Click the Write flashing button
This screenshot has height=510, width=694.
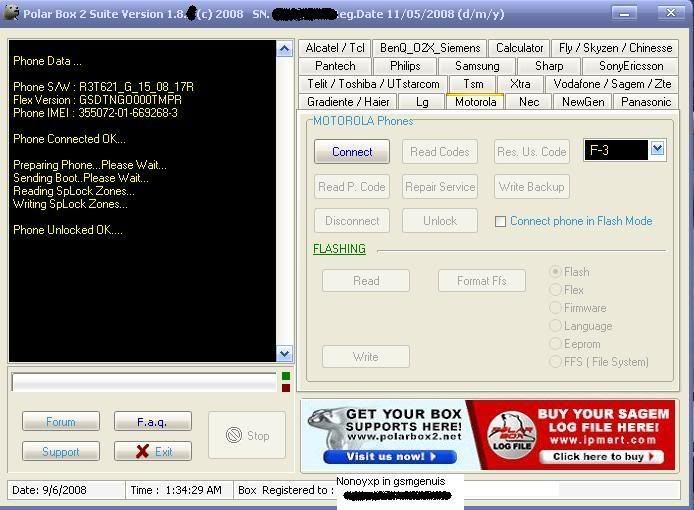pyautogui.click(x=366, y=357)
